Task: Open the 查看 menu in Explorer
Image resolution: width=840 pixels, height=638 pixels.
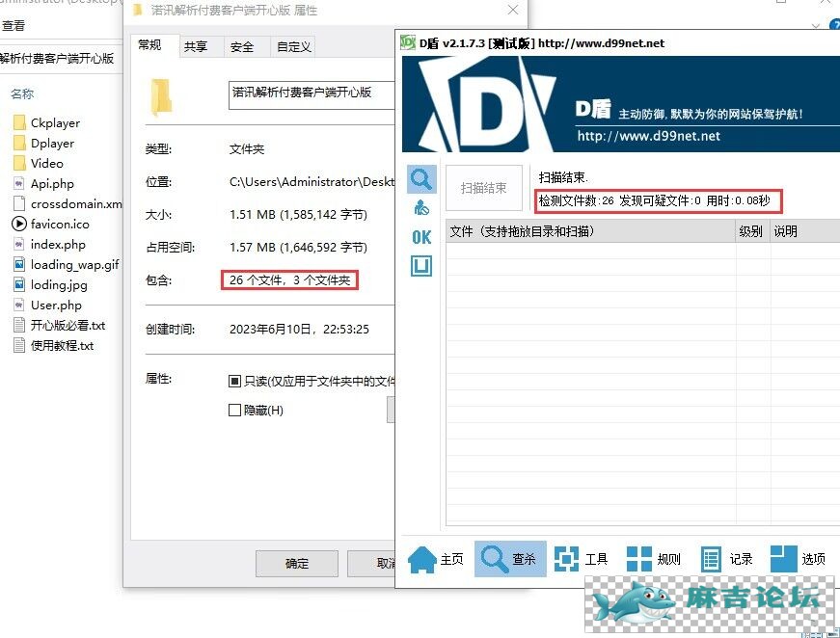Action: 13,25
